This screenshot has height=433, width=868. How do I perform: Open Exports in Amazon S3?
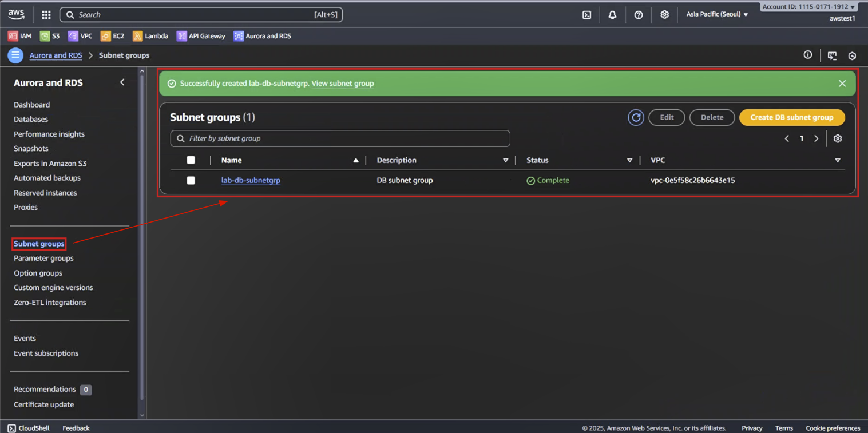[x=50, y=163]
